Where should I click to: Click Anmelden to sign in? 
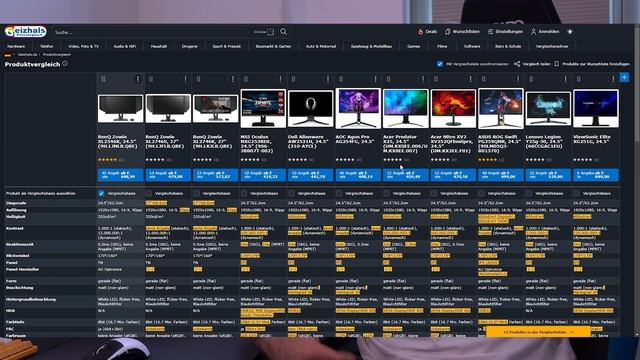(545, 31)
